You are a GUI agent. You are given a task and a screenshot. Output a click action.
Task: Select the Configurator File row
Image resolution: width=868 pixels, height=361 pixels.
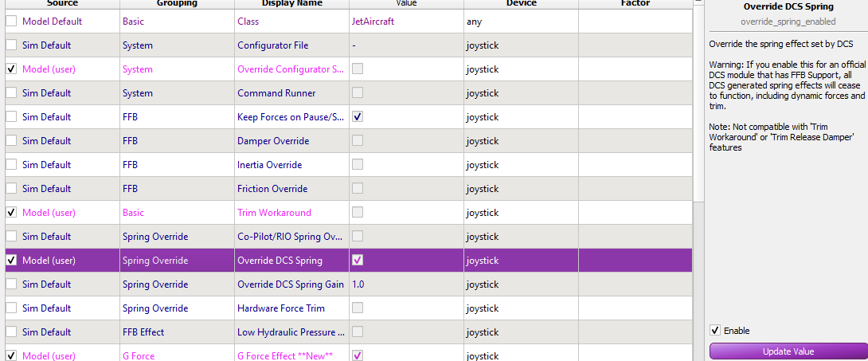point(349,45)
